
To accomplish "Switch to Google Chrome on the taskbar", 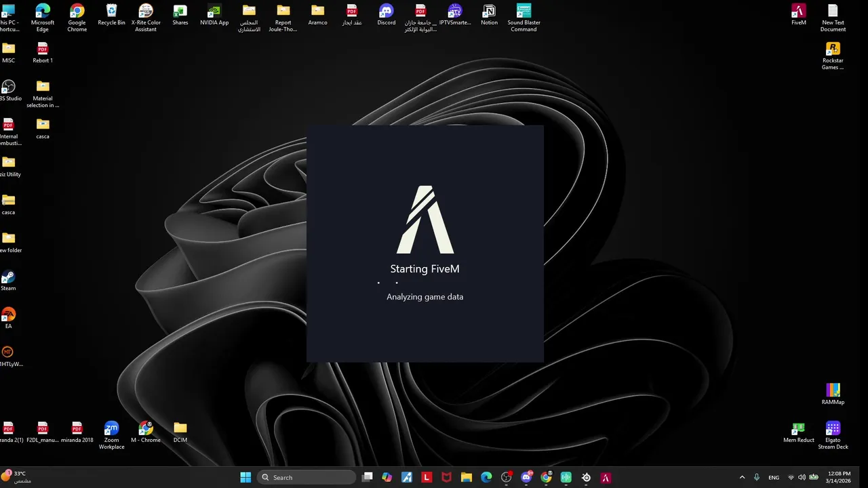I will pyautogui.click(x=546, y=477).
